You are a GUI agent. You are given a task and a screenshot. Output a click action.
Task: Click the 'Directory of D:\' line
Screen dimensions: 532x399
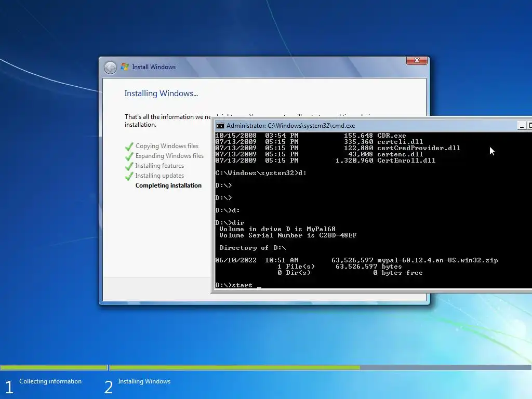[252, 248]
